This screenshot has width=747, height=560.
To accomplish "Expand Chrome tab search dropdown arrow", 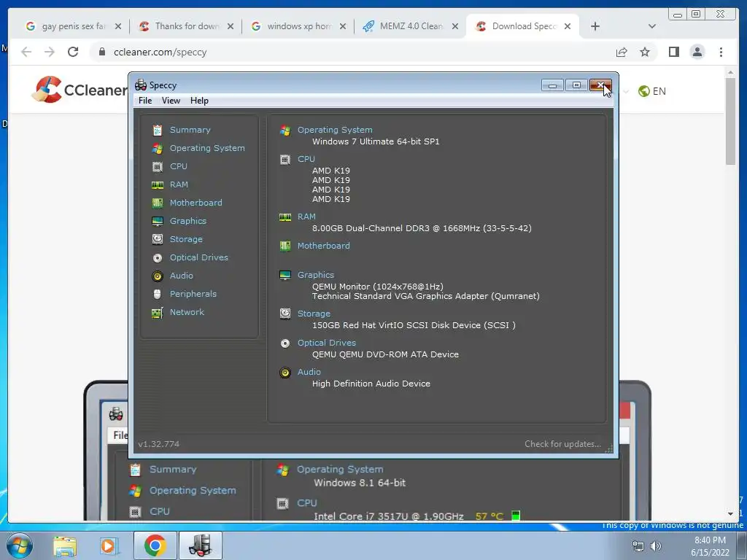I will pyautogui.click(x=651, y=26).
